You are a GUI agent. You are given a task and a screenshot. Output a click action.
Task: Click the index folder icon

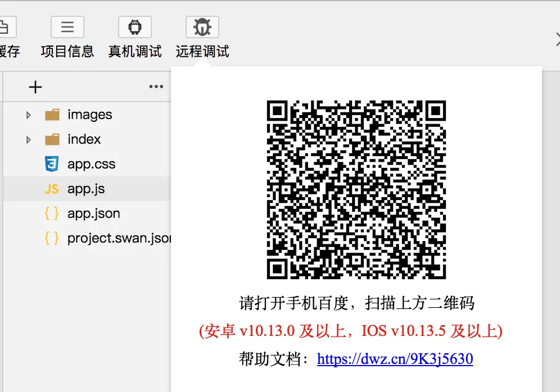pyautogui.click(x=52, y=139)
